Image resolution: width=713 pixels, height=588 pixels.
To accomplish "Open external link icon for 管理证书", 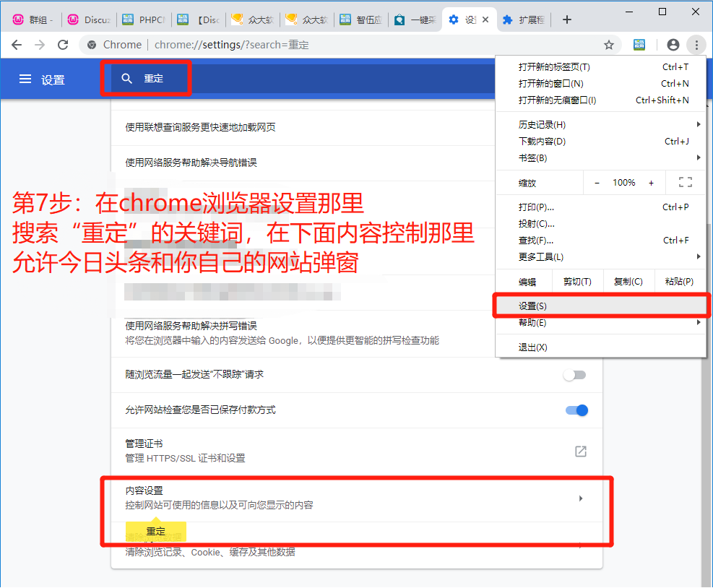I will click(x=581, y=451).
